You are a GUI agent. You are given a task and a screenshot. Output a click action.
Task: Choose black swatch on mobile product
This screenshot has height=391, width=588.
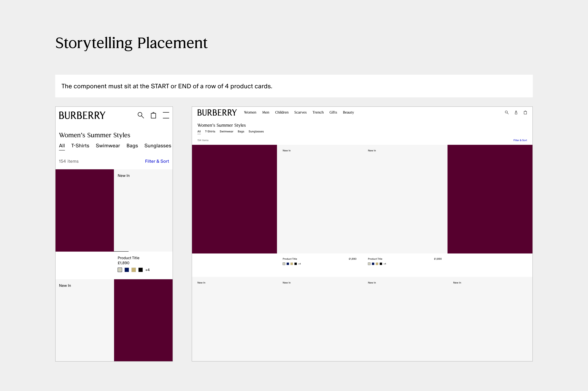[x=141, y=270]
